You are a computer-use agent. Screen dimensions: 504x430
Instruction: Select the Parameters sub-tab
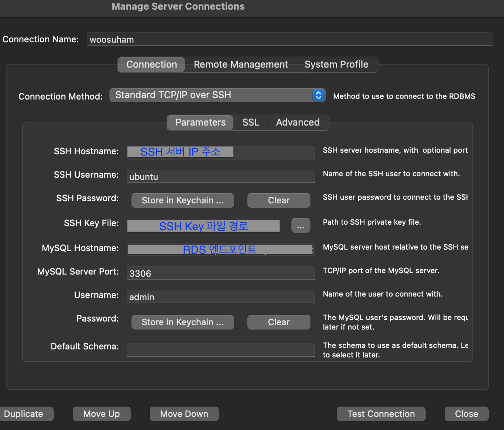[200, 122]
